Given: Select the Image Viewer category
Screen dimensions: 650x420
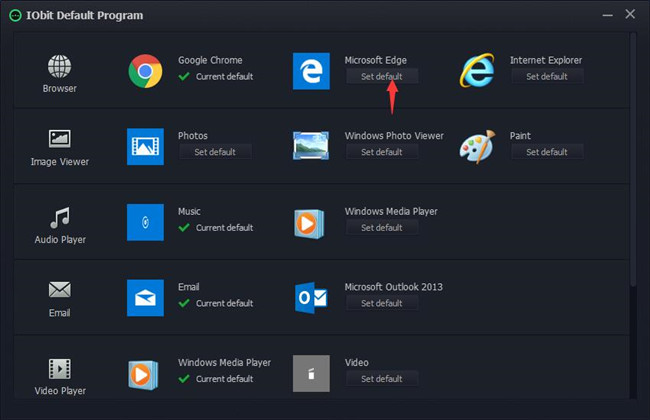Looking at the screenshot, I should 60,148.
